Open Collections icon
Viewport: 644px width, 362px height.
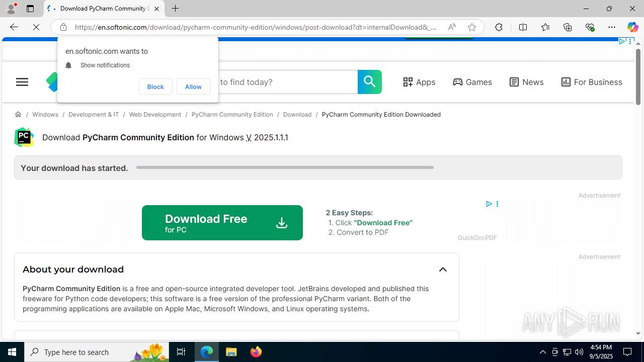click(x=568, y=27)
